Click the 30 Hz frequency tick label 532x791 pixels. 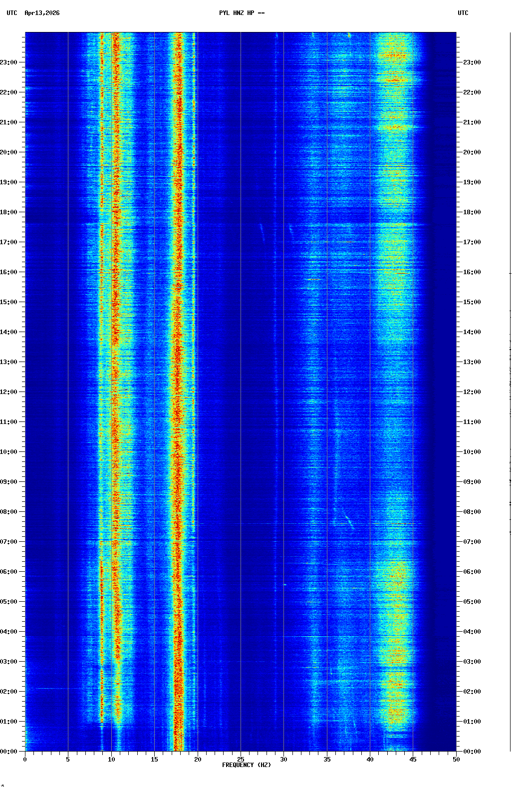click(x=283, y=760)
